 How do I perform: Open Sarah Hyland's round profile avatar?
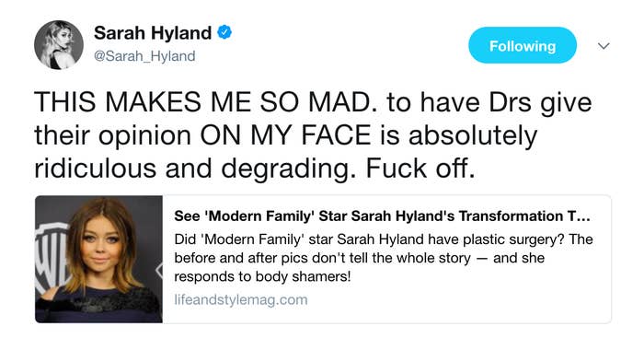tap(59, 45)
